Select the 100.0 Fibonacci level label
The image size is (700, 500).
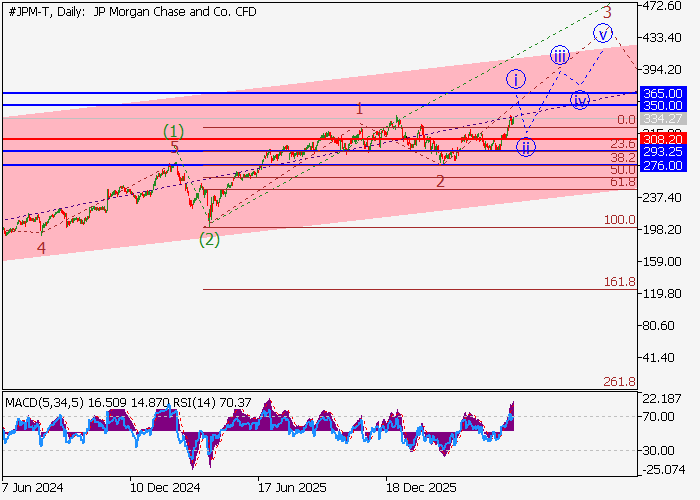620,220
